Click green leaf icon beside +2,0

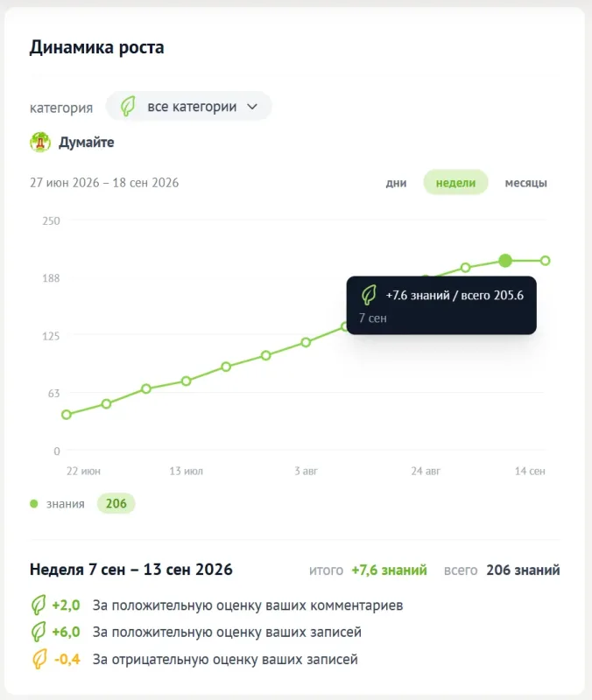pos(39,605)
